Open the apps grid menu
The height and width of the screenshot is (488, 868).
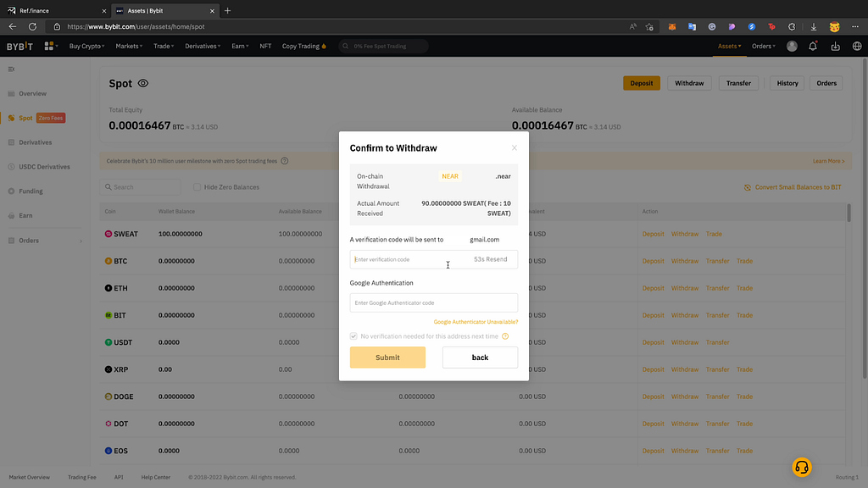[x=51, y=47]
